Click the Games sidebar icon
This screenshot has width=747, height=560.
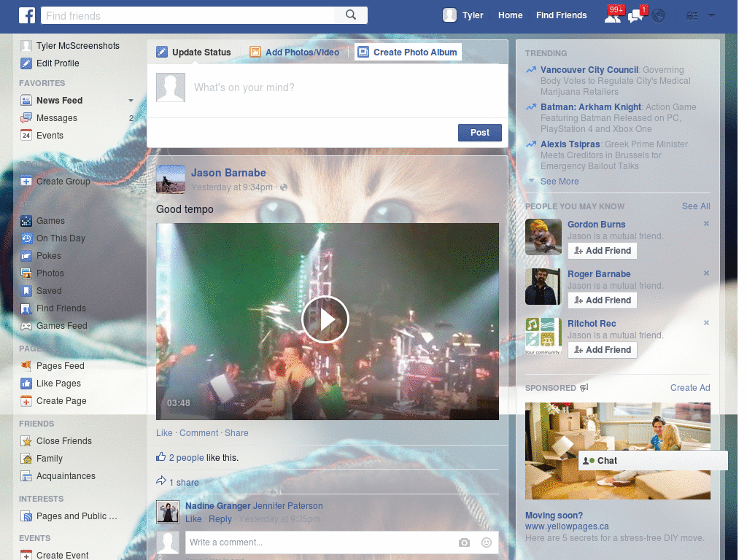pyautogui.click(x=26, y=221)
